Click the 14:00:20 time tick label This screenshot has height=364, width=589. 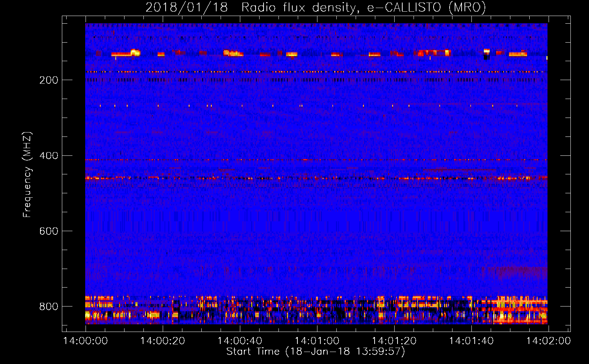[163, 341]
